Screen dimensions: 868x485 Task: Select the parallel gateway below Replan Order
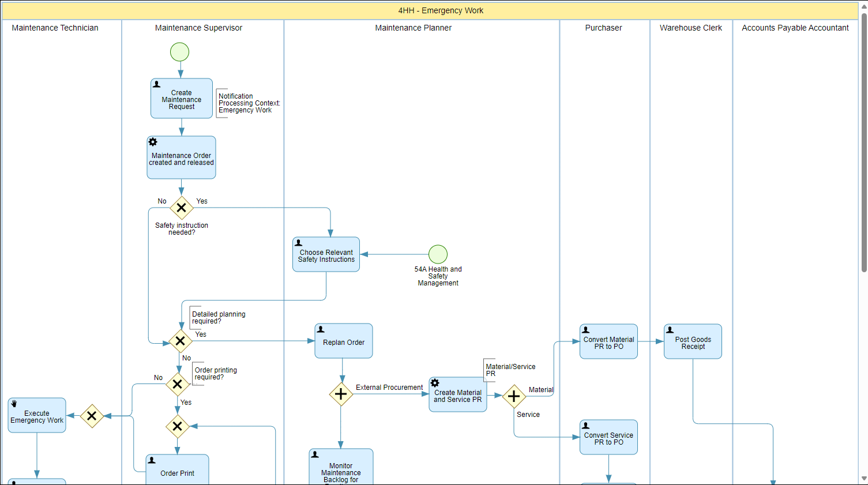pyautogui.click(x=341, y=394)
